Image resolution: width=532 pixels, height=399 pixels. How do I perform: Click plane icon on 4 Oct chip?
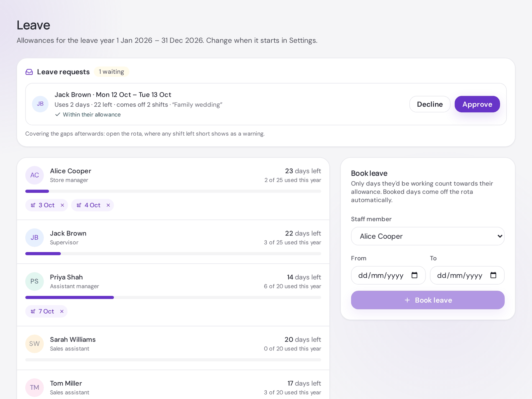point(79,205)
